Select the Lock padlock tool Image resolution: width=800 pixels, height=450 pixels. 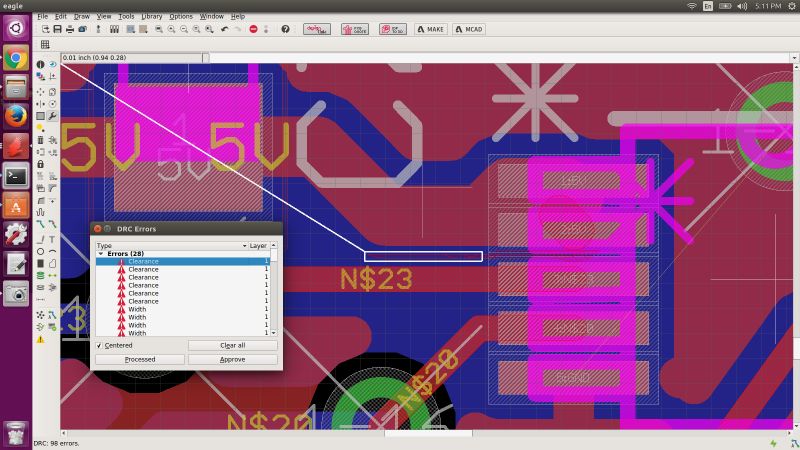click(40, 164)
